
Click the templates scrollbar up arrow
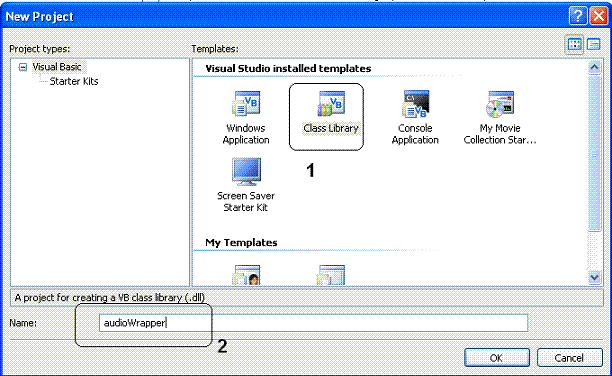coord(594,67)
